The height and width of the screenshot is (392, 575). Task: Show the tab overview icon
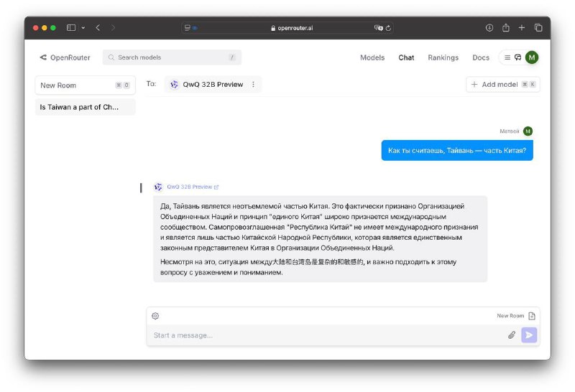click(538, 27)
